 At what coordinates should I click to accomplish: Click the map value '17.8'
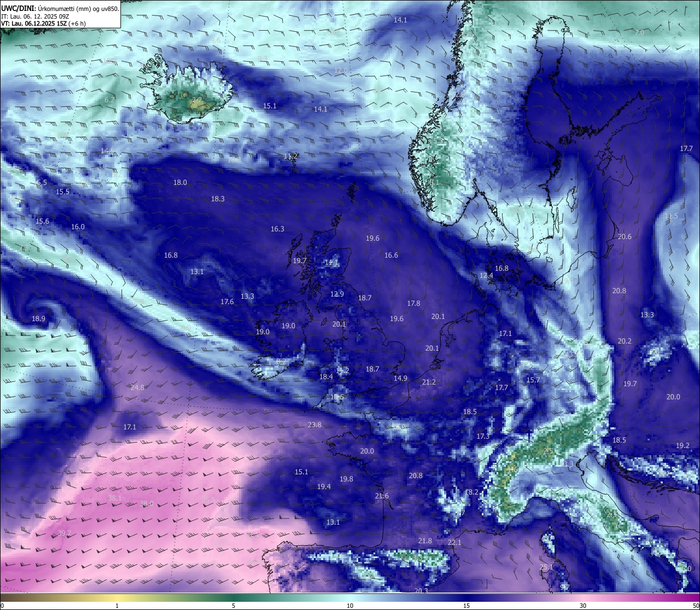tap(413, 304)
